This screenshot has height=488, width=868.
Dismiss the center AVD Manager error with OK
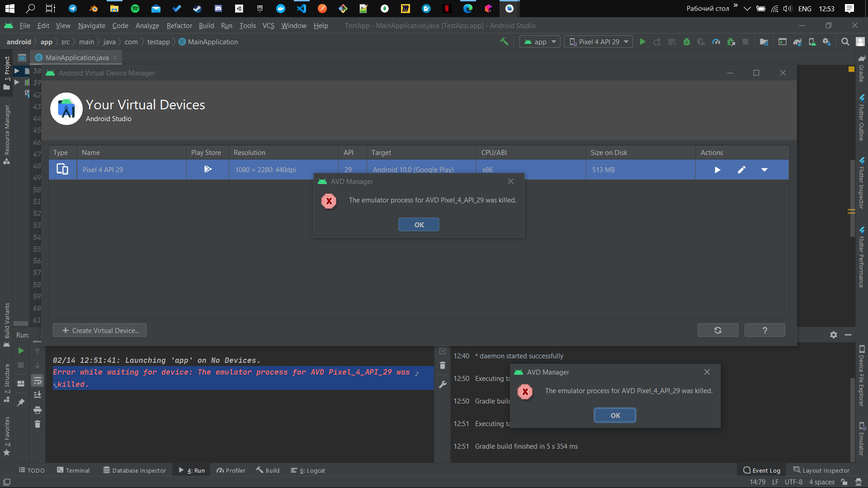[x=419, y=225]
